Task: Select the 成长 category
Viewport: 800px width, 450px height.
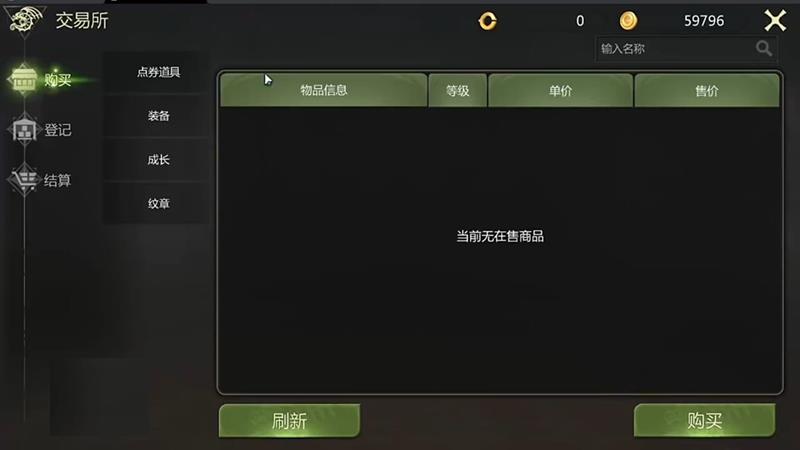Action: click(x=158, y=160)
